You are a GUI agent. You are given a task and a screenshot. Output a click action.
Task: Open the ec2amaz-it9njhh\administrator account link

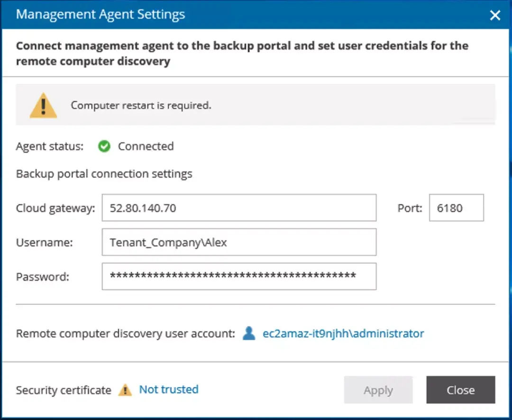coord(343,333)
